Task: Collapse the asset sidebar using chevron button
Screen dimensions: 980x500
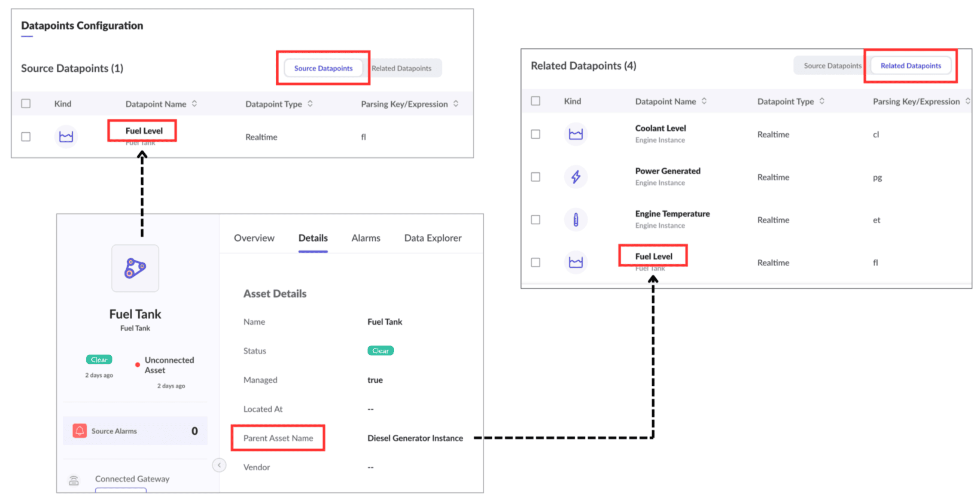Action: point(219,465)
